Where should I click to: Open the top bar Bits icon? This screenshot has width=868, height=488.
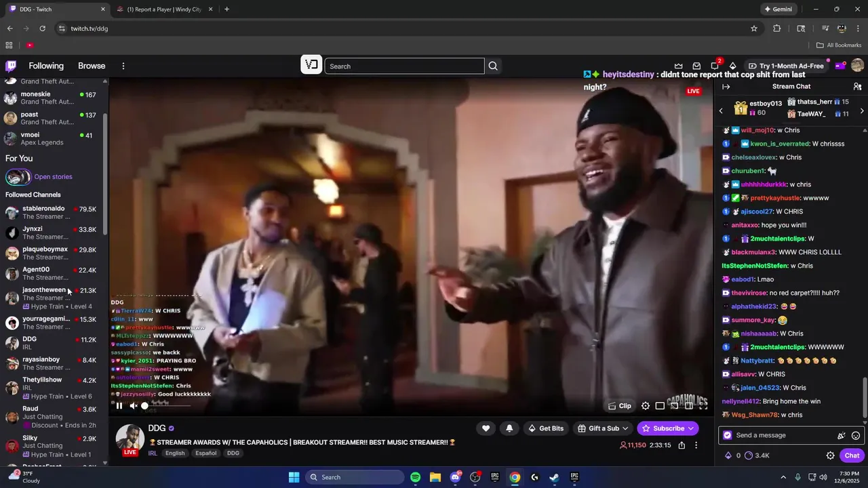click(733, 66)
